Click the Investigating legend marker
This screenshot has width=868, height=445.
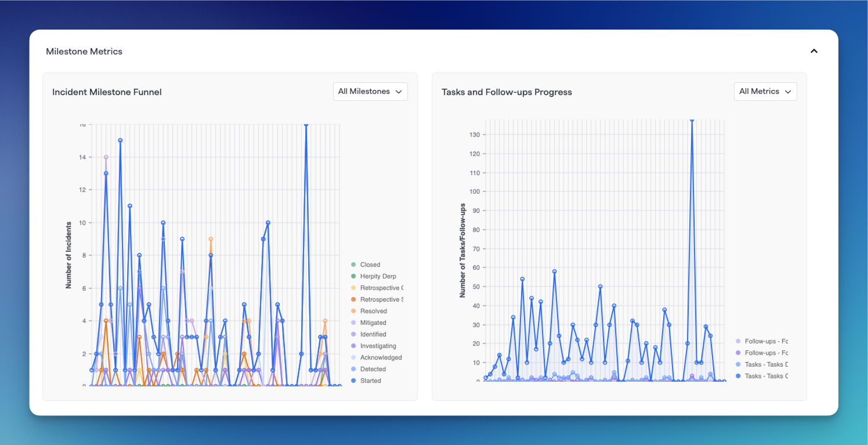[353, 346]
